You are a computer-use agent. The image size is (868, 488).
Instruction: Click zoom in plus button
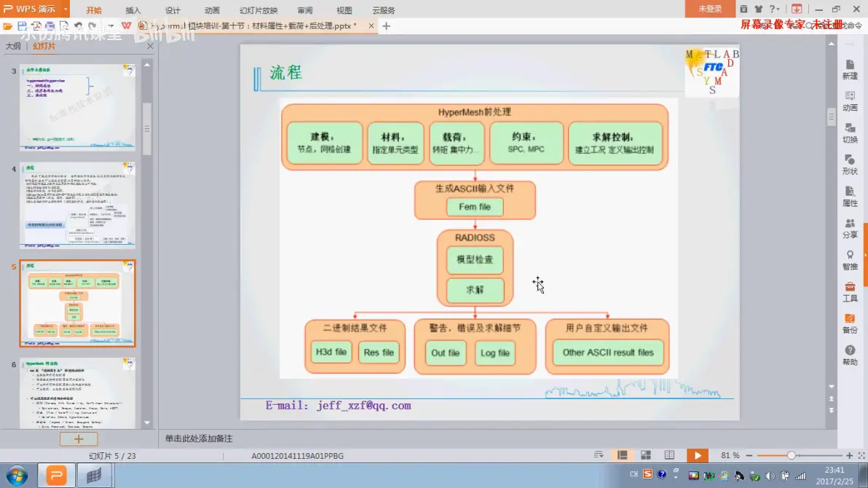pos(849,455)
